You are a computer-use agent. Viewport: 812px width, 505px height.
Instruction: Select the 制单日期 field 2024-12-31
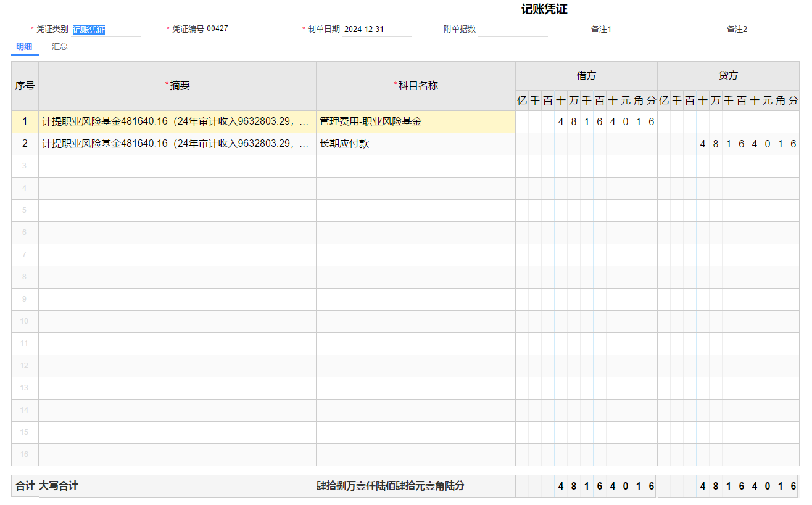[376, 30]
